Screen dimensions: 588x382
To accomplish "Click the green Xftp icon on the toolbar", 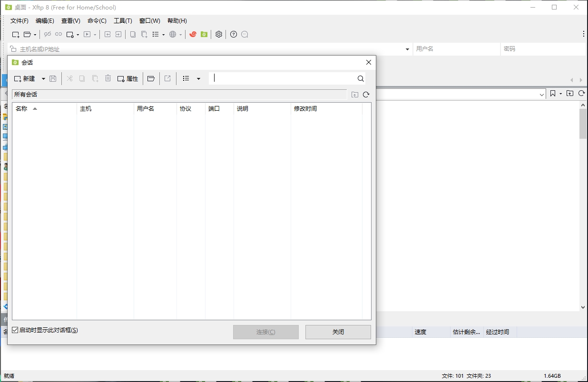I will point(204,34).
